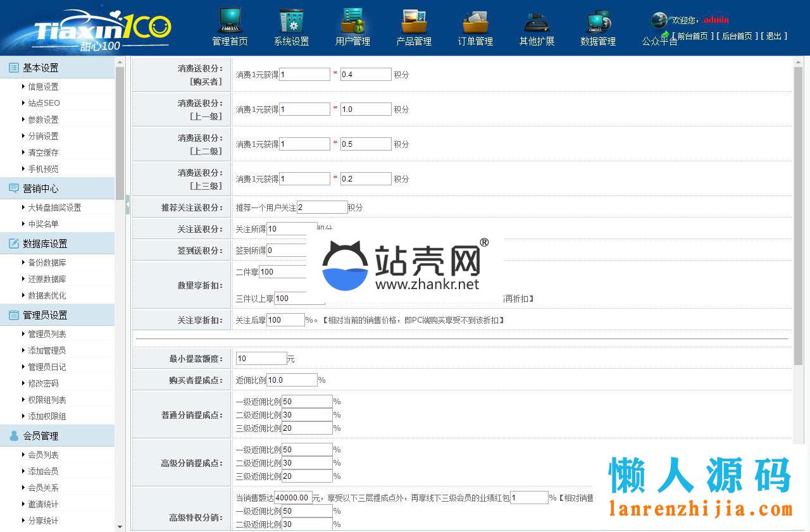Screen dimensions: 810x532
Task: Click the 产品管理 folder icon
Action: point(414,21)
